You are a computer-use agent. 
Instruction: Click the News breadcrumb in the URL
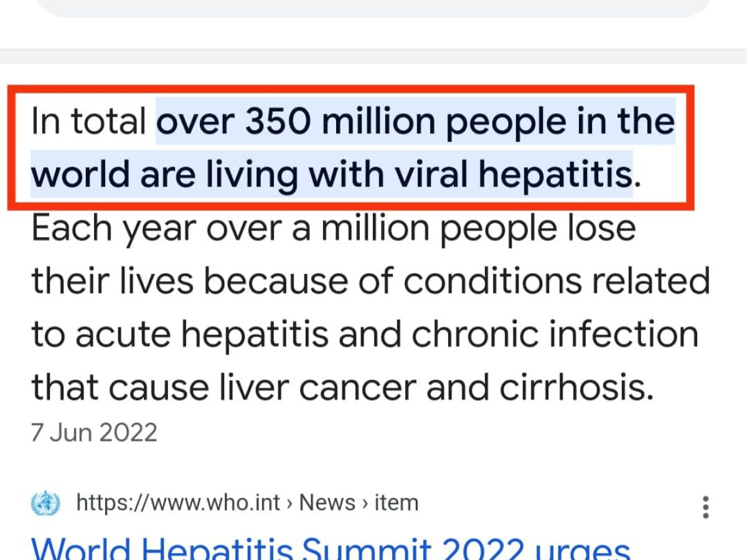327,503
